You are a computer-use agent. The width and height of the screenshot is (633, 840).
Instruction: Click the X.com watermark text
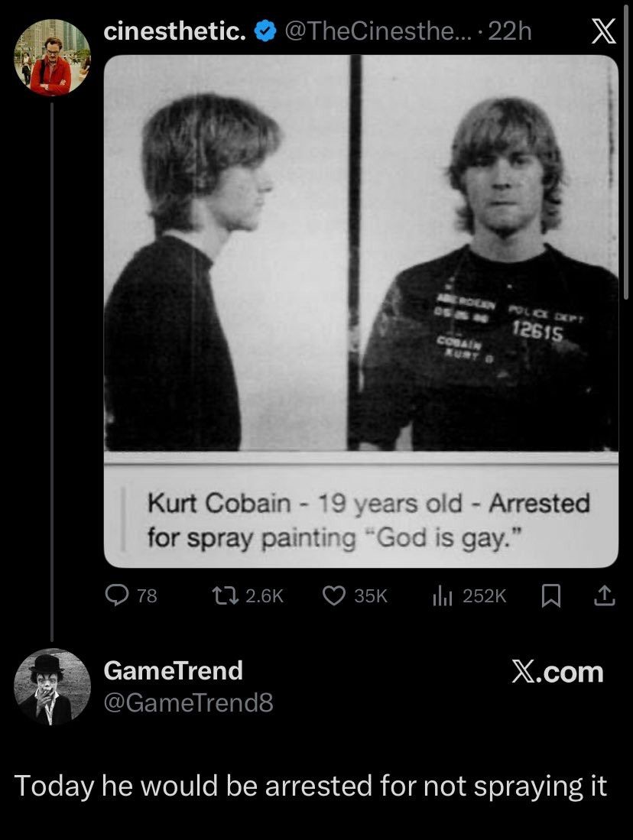557,672
